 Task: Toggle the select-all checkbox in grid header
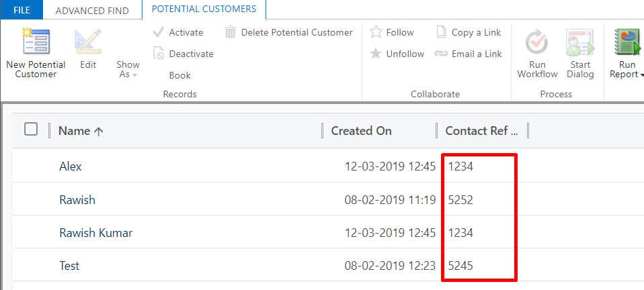31,130
